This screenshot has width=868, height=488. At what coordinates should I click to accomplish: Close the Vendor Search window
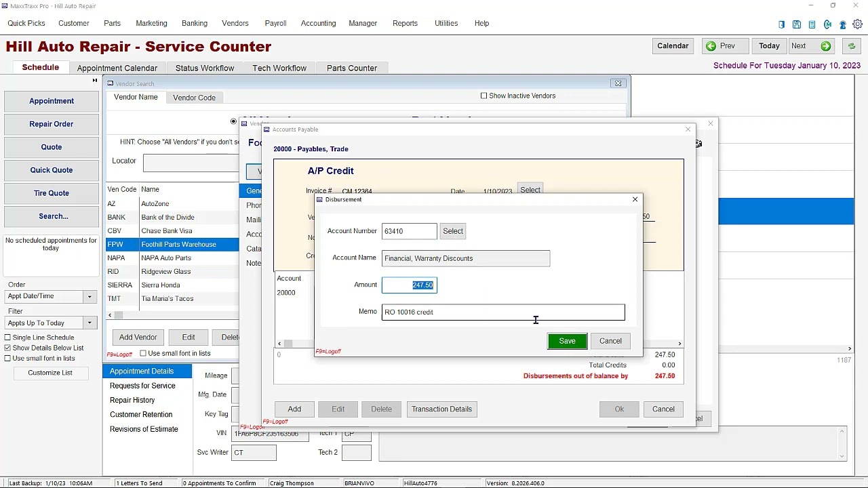[x=618, y=83]
